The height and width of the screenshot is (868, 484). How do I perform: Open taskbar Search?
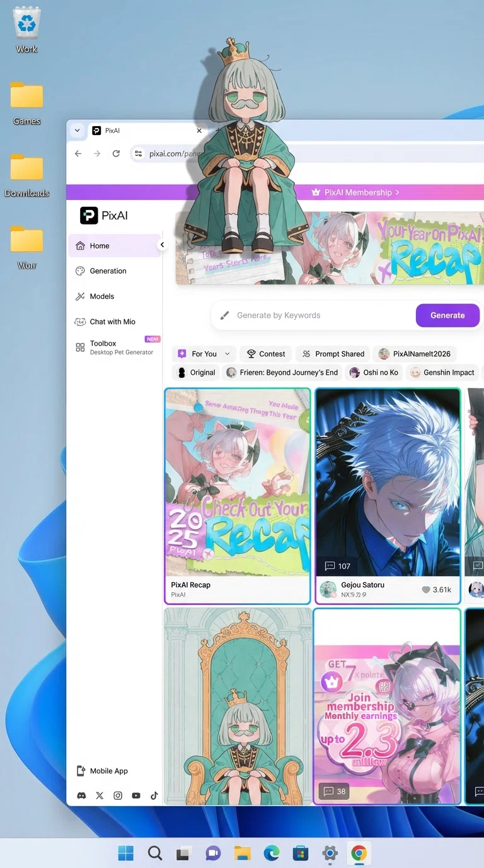[155, 853]
